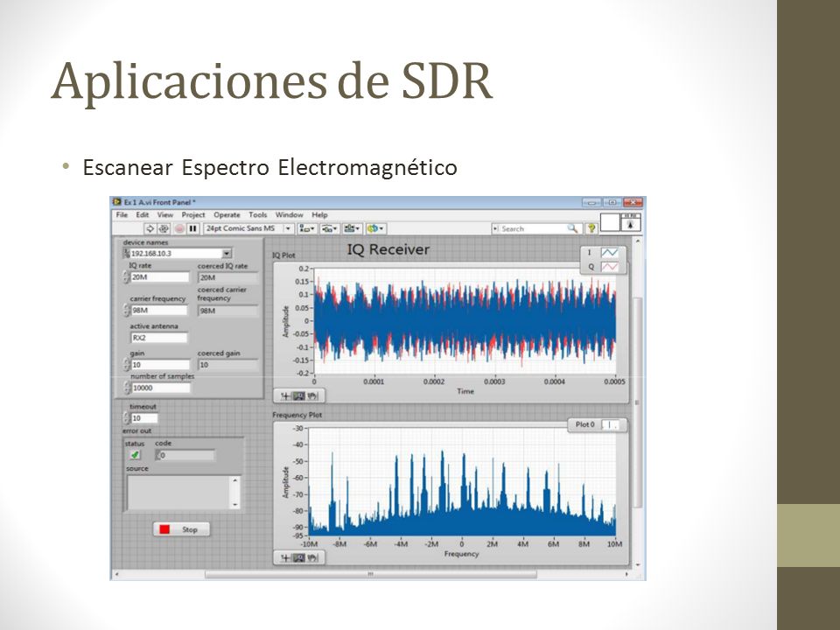This screenshot has height=630, width=840.
Task: Click the green status checkmark indicator
Action: click(135, 455)
